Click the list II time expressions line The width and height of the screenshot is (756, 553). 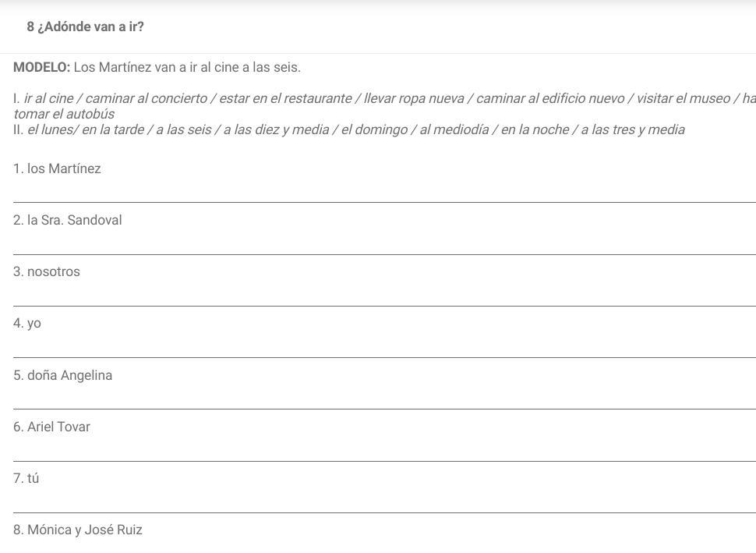pos(348,129)
